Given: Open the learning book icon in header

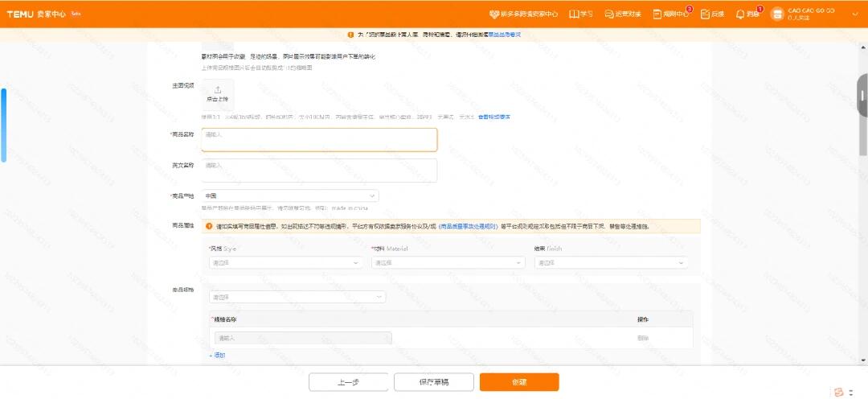Looking at the screenshot, I should click(x=574, y=14).
